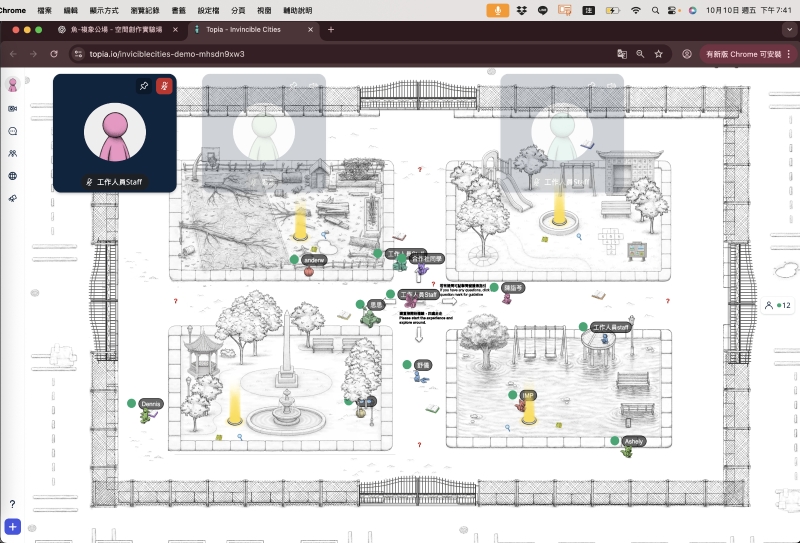Image resolution: width=800 pixels, height=543 pixels.
Task: Open the help question mark icon
Action: 13,504
